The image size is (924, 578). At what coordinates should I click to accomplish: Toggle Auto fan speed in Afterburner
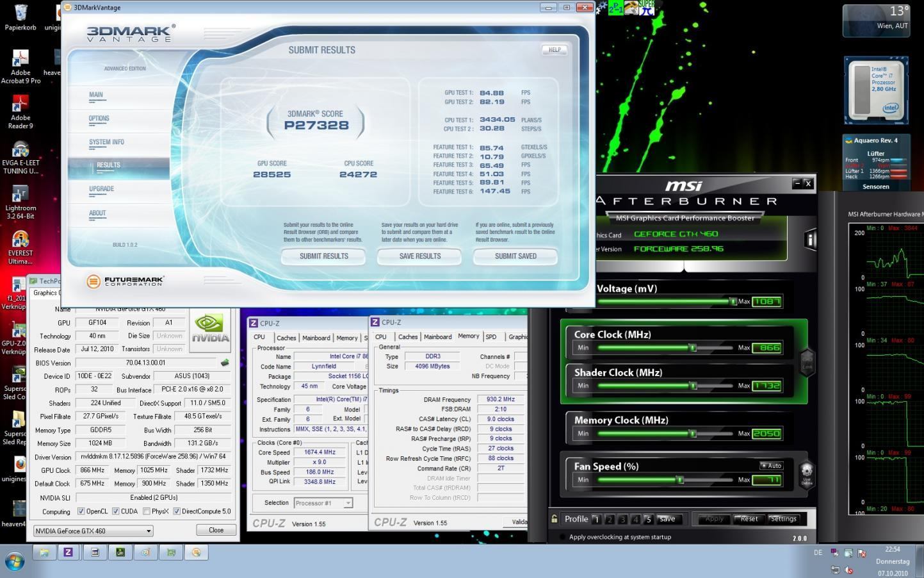click(772, 466)
